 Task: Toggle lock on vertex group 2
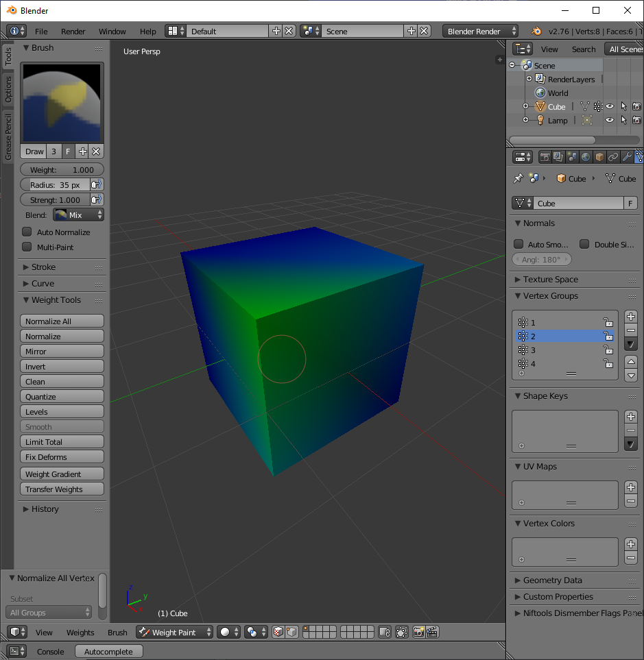[608, 336]
